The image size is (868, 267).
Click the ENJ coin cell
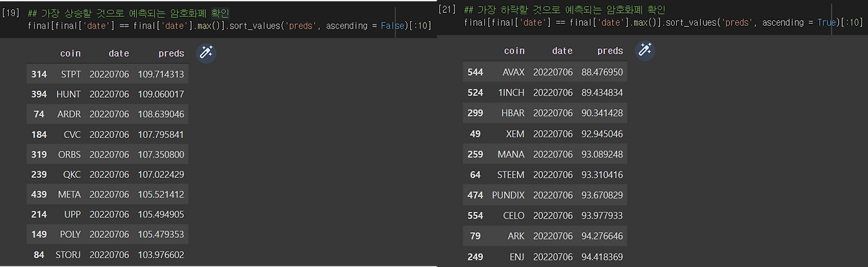click(517, 257)
